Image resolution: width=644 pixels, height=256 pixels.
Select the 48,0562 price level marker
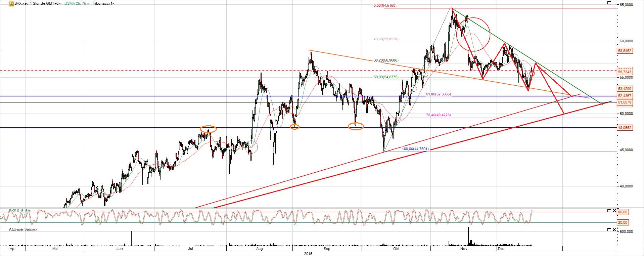pyautogui.click(x=625, y=128)
